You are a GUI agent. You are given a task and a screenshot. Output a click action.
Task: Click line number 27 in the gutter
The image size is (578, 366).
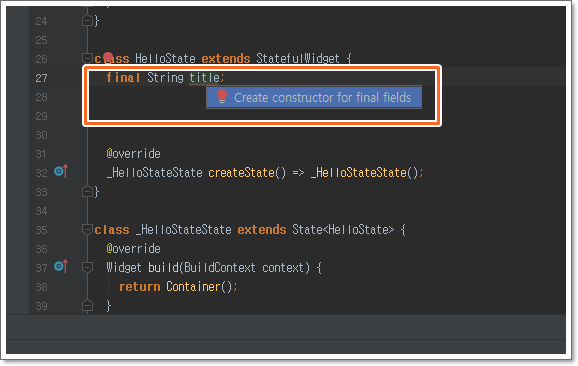(x=41, y=78)
